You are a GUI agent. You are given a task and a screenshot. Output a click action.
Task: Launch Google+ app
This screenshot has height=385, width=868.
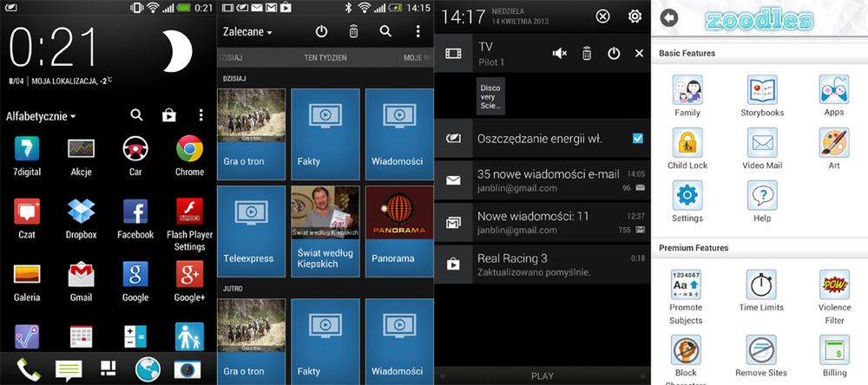tap(189, 282)
